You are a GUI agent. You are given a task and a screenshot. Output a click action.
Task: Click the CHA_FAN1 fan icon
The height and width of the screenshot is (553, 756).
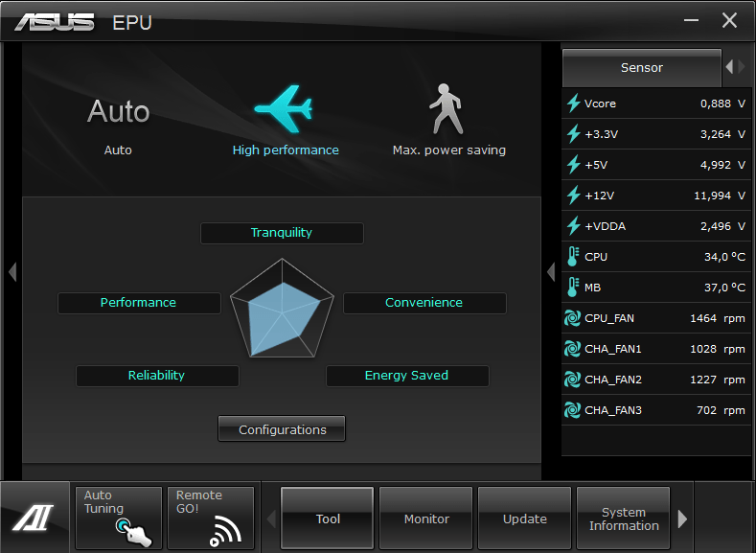point(572,349)
